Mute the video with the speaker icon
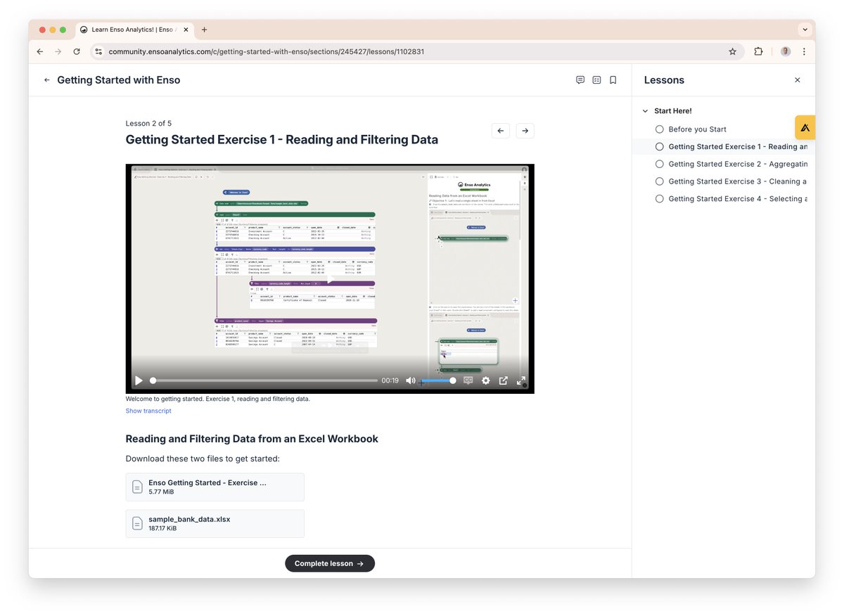844x616 pixels. [x=411, y=380]
